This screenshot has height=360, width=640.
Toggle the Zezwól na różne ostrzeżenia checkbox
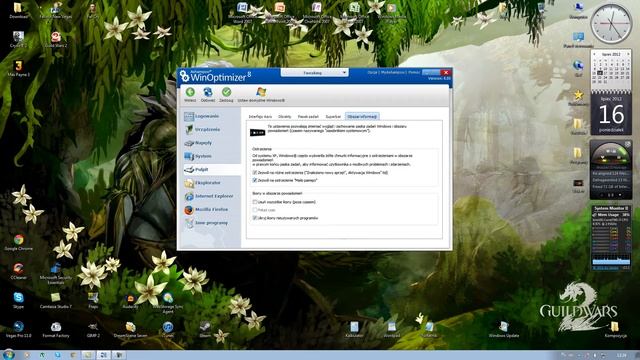pos(255,173)
